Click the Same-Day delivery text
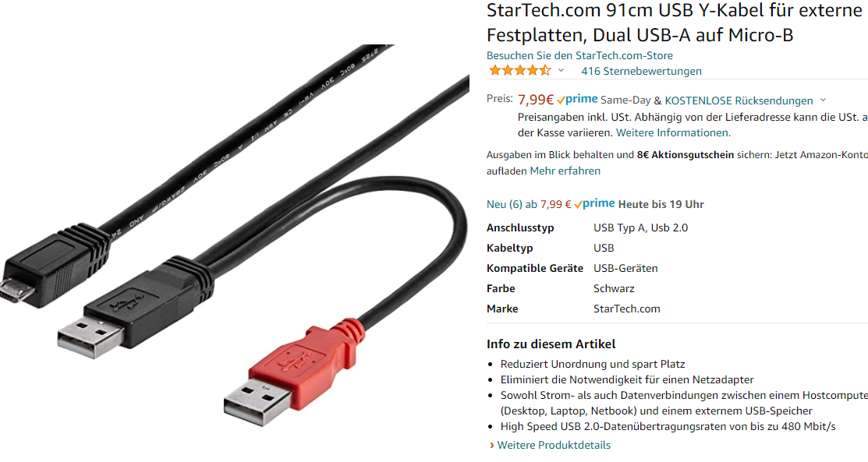The width and height of the screenshot is (868, 462). click(x=625, y=101)
